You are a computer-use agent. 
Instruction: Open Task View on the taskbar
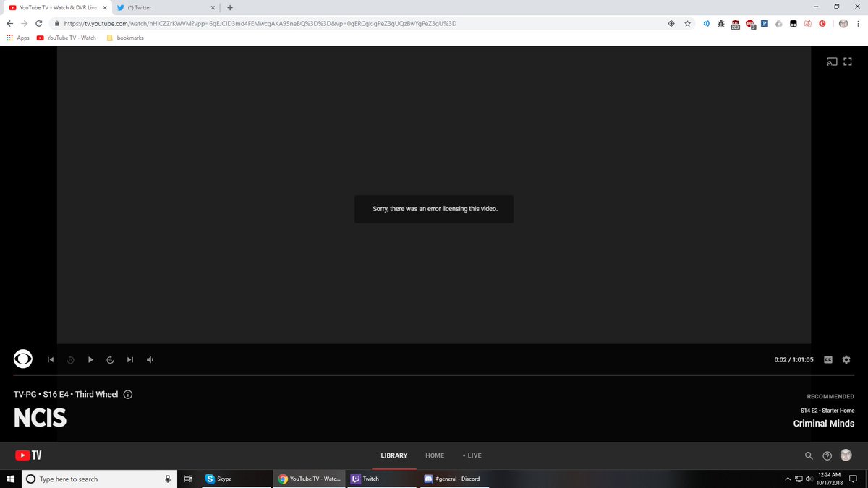(x=187, y=479)
